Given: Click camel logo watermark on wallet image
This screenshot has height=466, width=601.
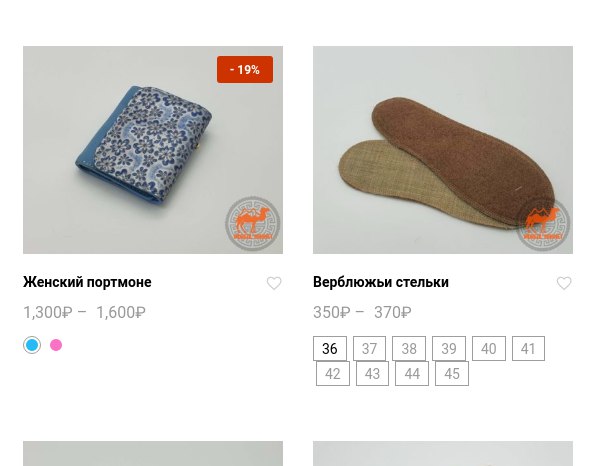Looking at the screenshot, I should tap(253, 224).
